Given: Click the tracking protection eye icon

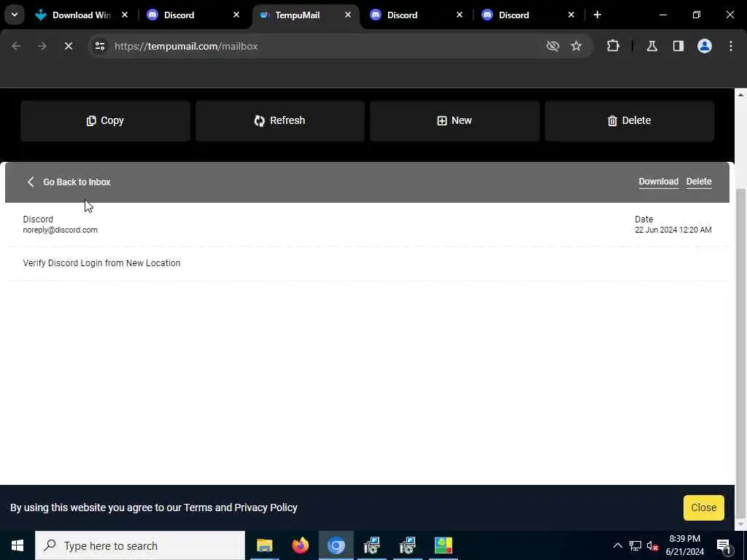Looking at the screenshot, I should (553, 46).
